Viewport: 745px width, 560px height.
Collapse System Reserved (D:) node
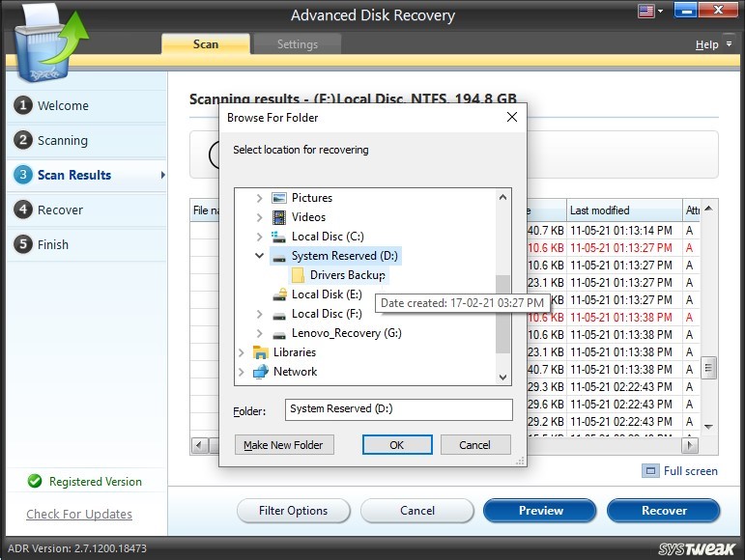[259, 256]
